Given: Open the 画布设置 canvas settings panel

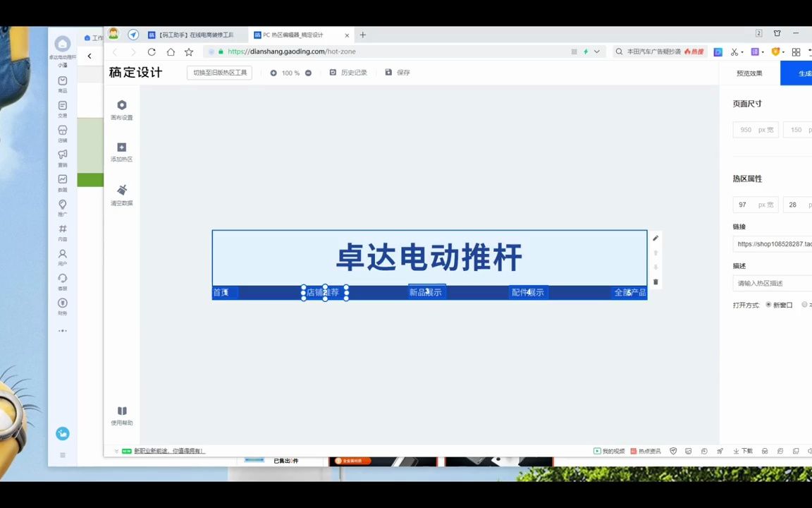Looking at the screenshot, I should click(x=121, y=110).
